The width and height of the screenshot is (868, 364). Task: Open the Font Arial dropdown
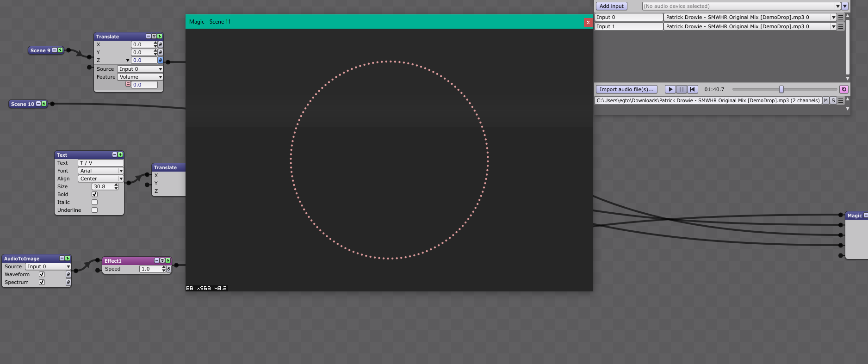point(100,171)
